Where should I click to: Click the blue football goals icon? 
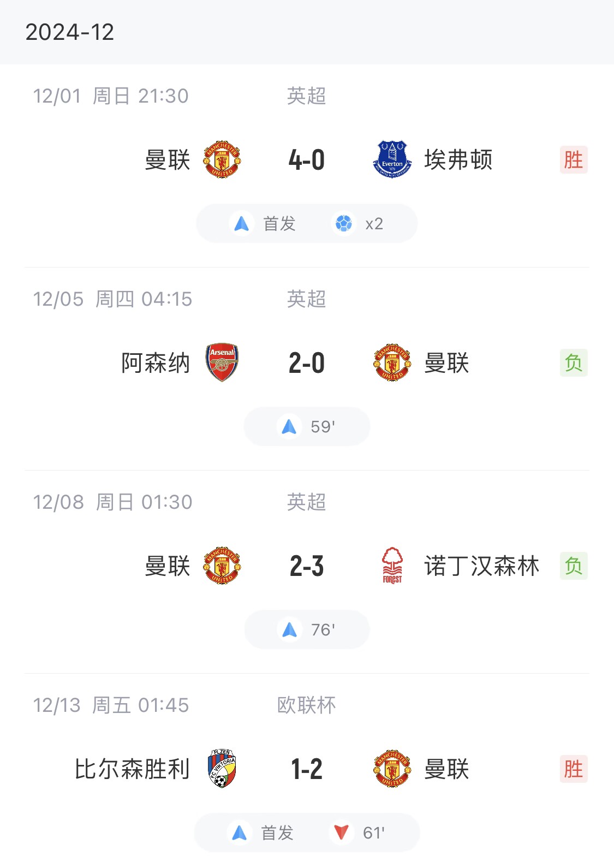[344, 224]
